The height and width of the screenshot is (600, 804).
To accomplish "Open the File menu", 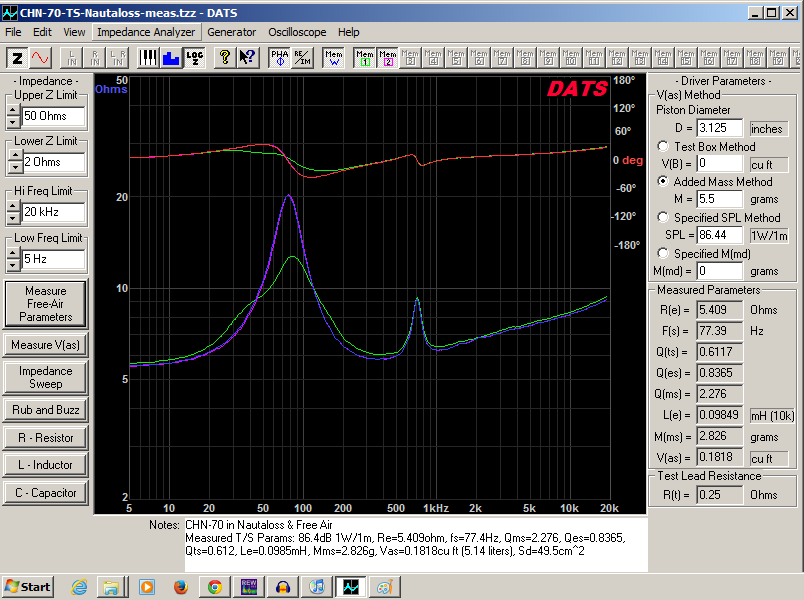I will pyautogui.click(x=13, y=32).
